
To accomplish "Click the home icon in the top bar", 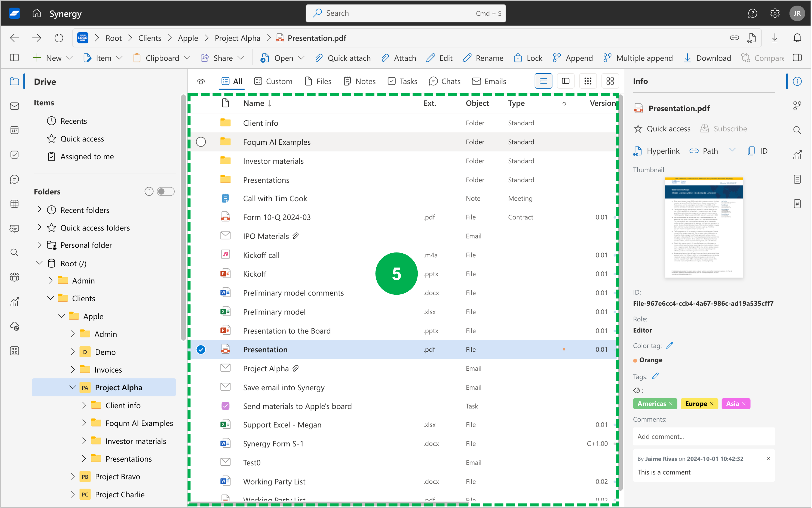I will (x=37, y=13).
